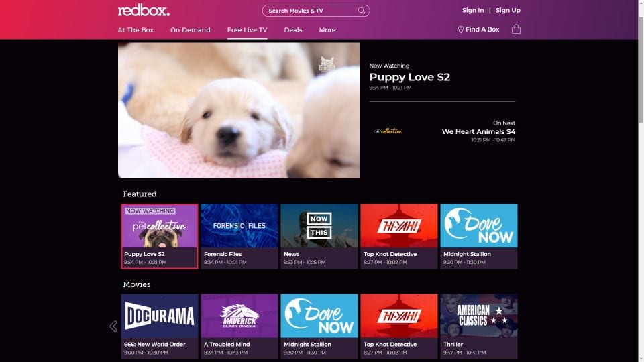Open the shopping bag icon
Screen dimensions: 644x362
pos(516,29)
